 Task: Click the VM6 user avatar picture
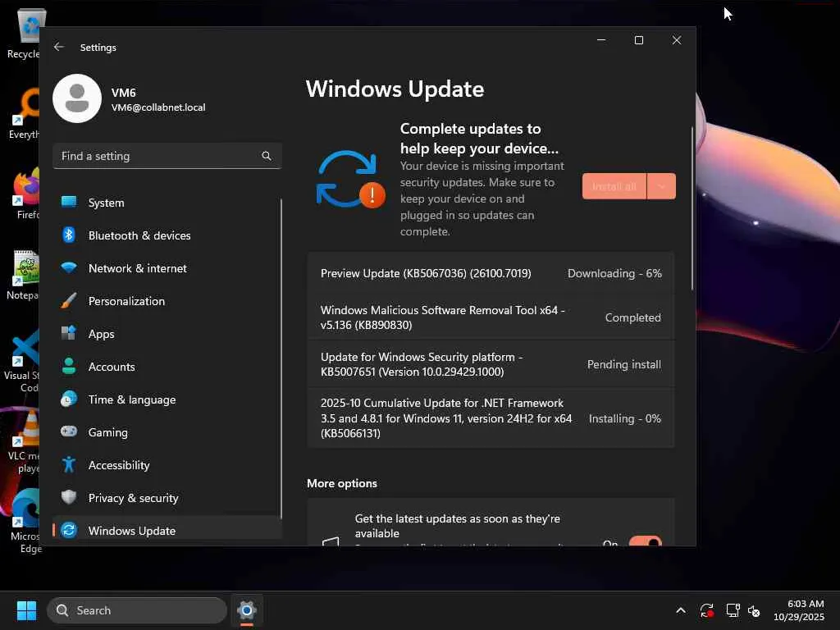pyautogui.click(x=77, y=98)
